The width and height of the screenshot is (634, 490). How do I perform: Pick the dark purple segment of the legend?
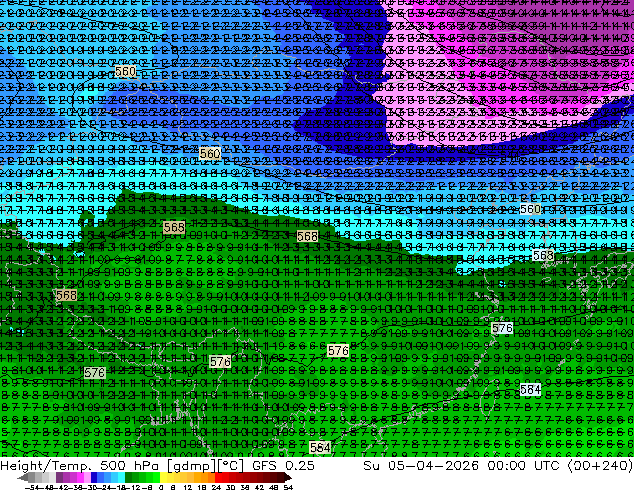(x=59, y=477)
